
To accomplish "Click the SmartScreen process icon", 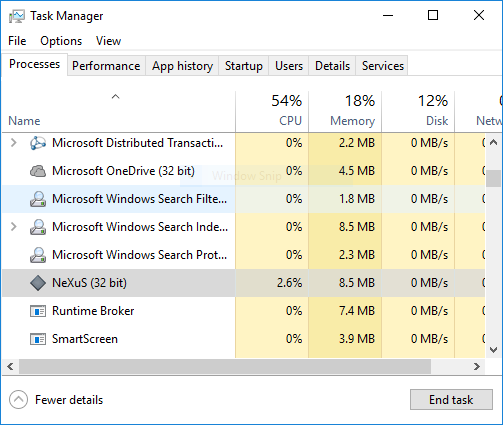I will pos(38,339).
